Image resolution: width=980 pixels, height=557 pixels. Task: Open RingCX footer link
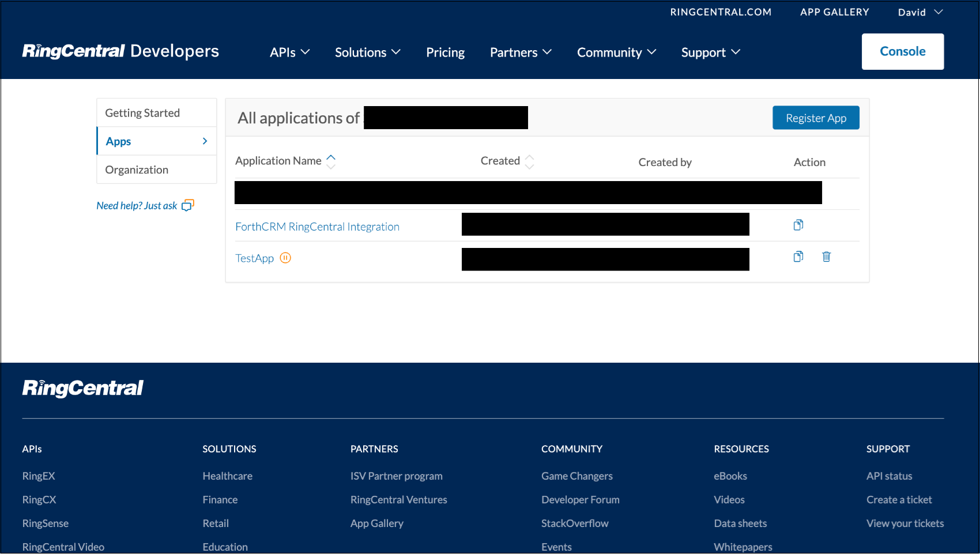[39, 499]
